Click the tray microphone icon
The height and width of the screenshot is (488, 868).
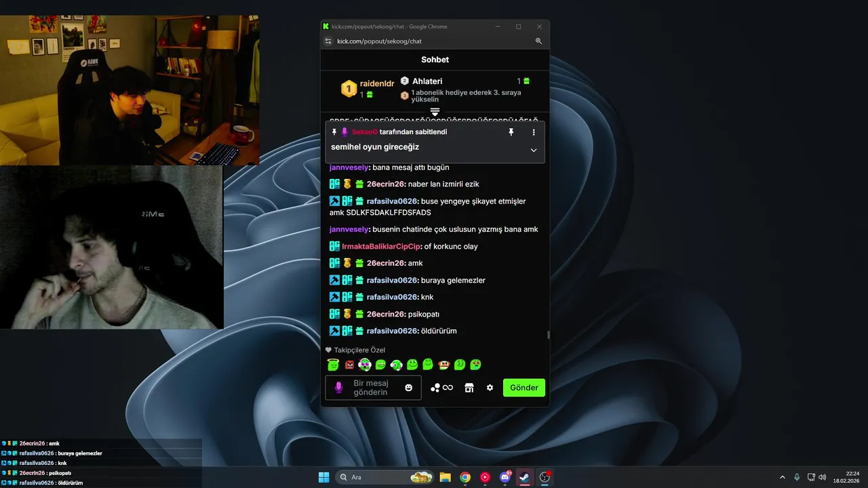tap(797, 477)
